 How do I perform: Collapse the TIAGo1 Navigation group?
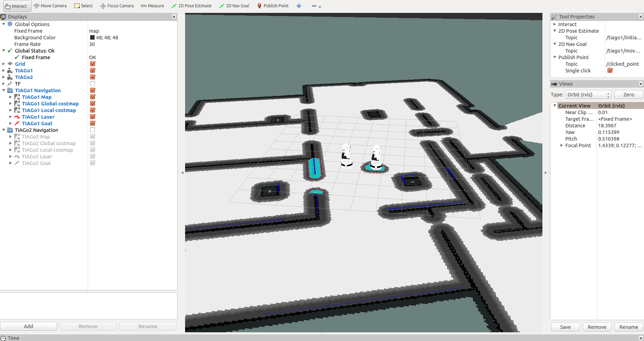(x=4, y=90)
